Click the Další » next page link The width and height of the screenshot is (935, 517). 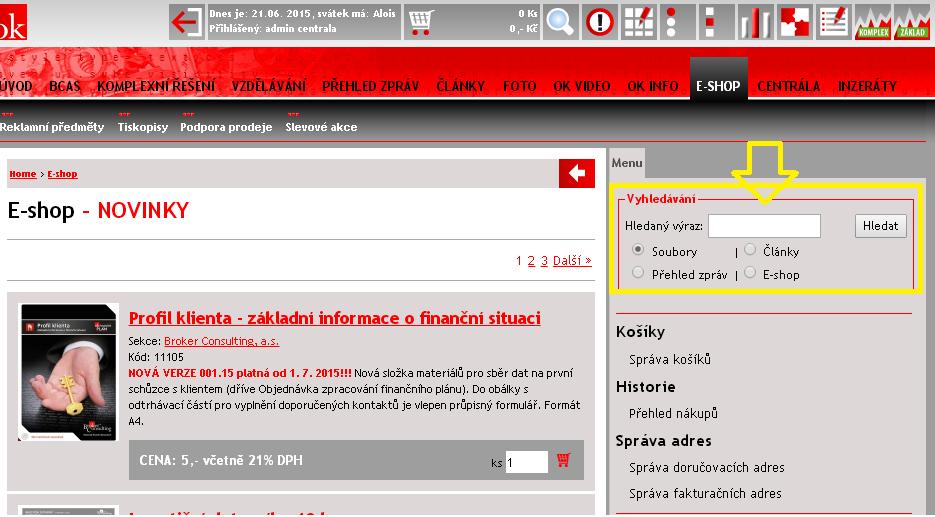572,261
